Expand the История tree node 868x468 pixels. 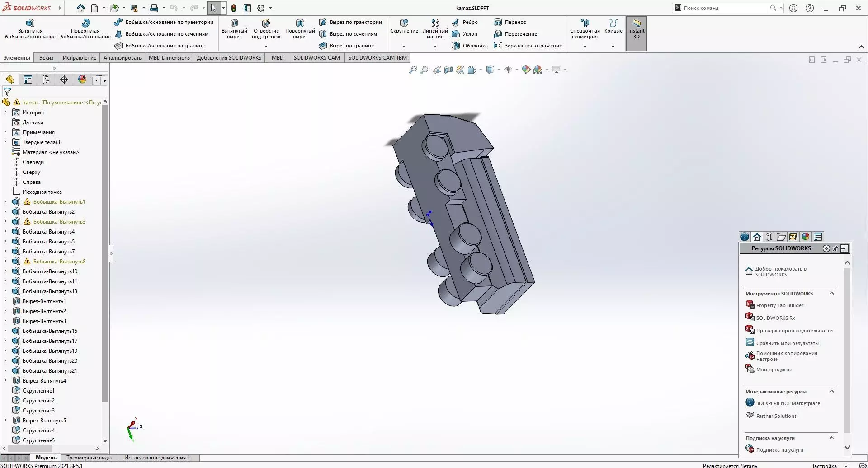5,112
